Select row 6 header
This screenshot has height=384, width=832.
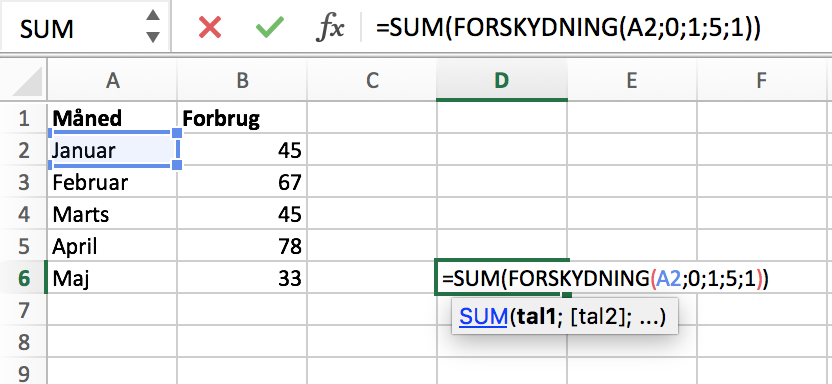(x=23, y=278)
